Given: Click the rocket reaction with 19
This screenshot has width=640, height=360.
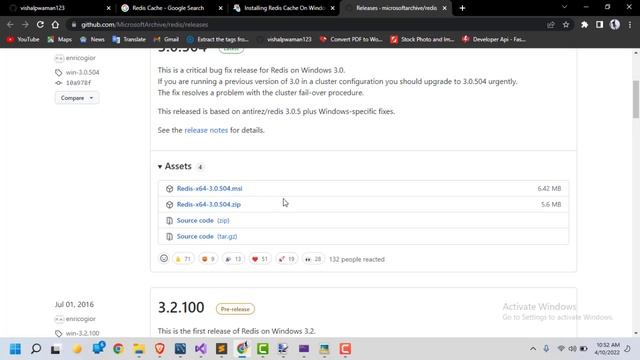Looking at the screenshot, I should coord(287,259).
